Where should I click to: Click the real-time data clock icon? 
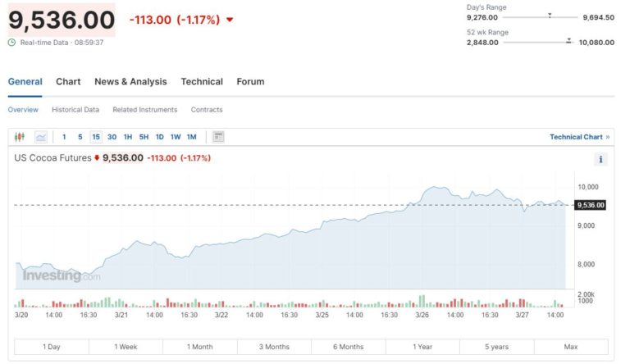[x=11, y=42]
